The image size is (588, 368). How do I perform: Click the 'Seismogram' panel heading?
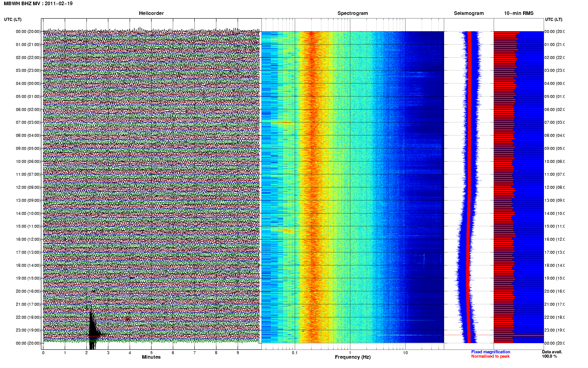pyautogui.click(x=469, y=13)
